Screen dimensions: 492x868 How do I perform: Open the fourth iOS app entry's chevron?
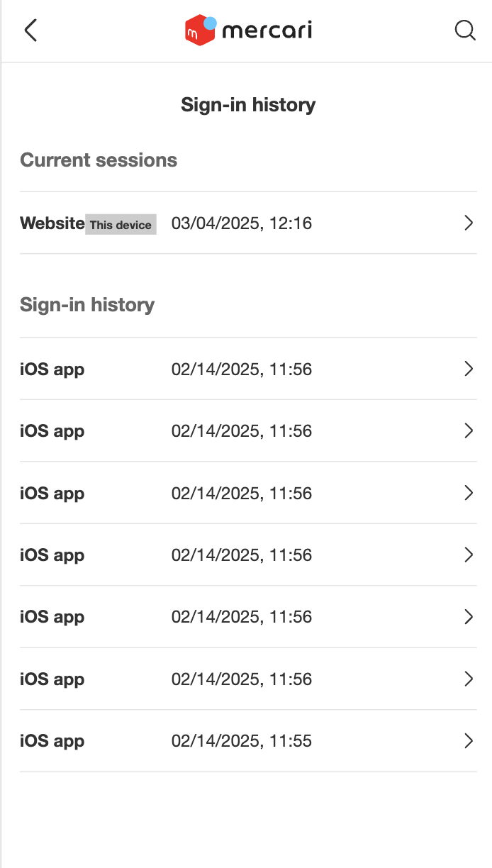469,555
